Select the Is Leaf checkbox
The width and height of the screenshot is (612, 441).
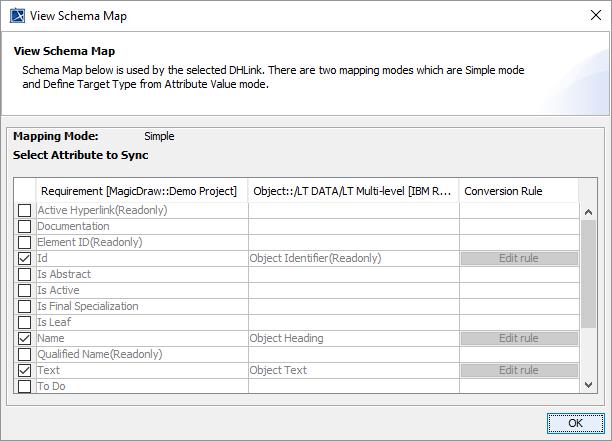coord(25,322)
